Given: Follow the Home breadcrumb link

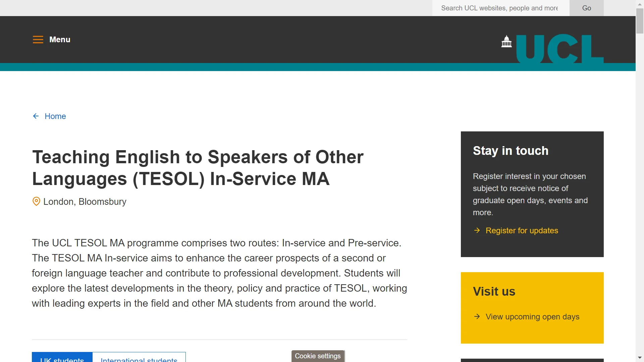Looking at the screenshot, I should pyautogui.click(x=55, y=116).
